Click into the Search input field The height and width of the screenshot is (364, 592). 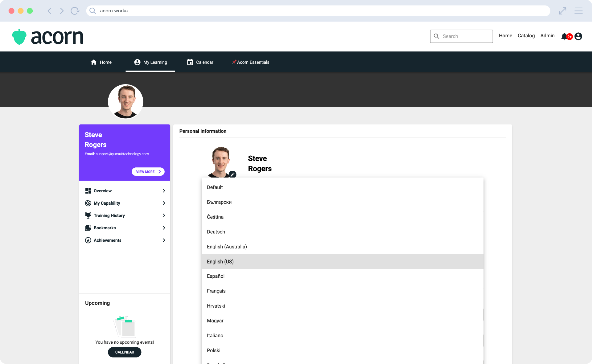(466, 36)
